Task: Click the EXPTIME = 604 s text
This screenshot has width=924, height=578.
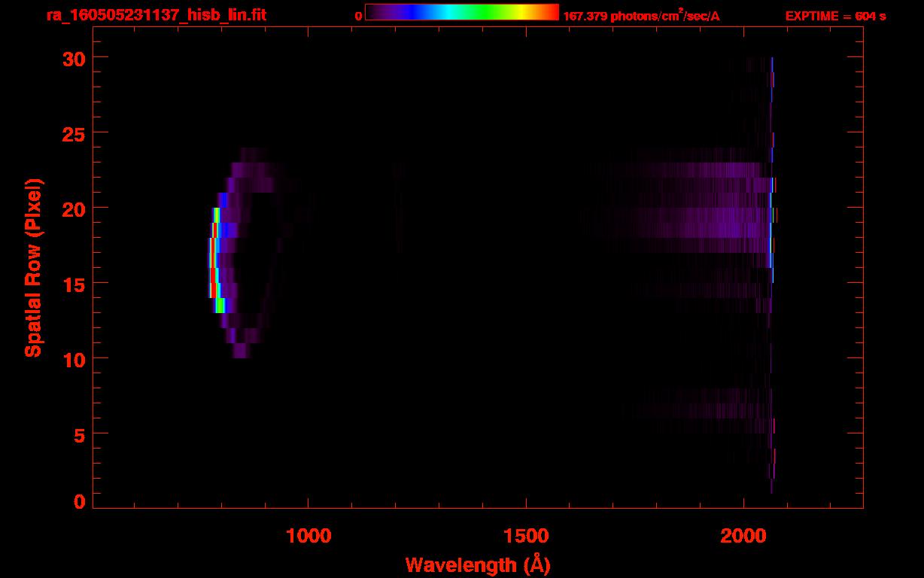Action: pyautogui.click(x=835, y=16)
